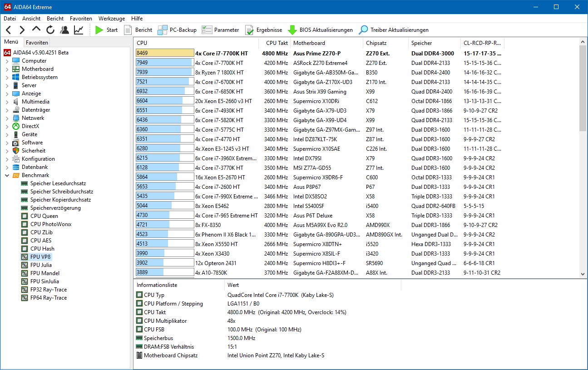Select FP64 Ray-Trace benchmark icon
This screenshot has width=588, height=370.
tap(25, 298)
